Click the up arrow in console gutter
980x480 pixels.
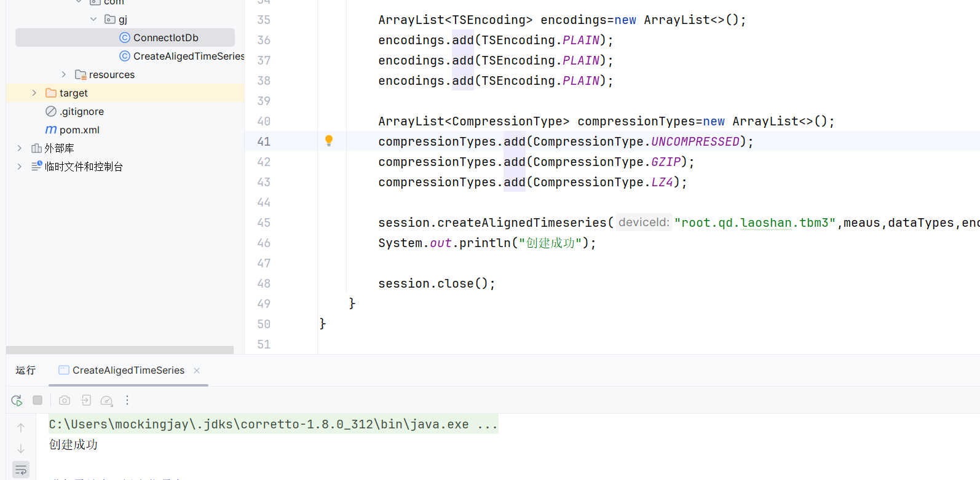pos(21,428)
